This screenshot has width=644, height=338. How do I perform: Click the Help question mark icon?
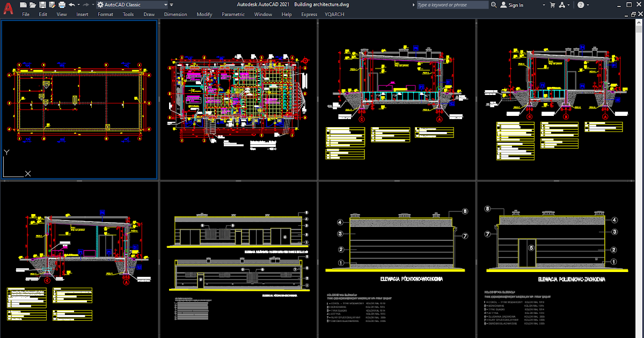pyautogui.click(x=581, y=4)
